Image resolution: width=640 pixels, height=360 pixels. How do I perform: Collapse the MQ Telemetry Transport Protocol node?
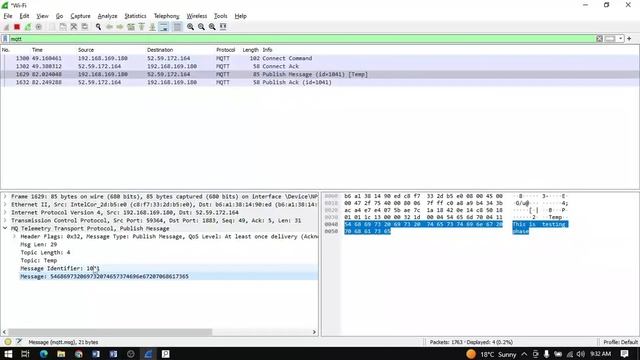[5, 228]
